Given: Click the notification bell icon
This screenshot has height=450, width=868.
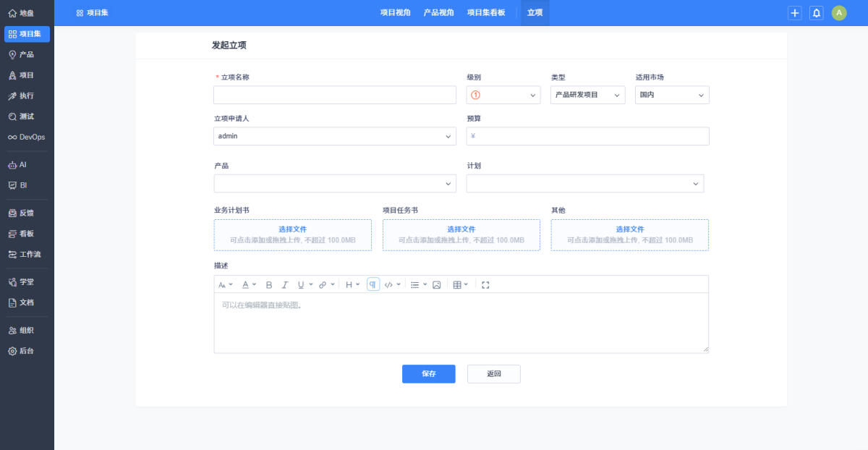Looking at the screenshot, I should click(817, 13).
